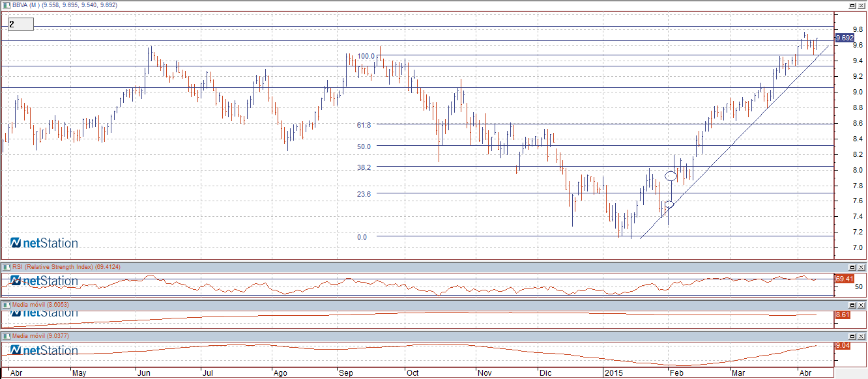
Task: Maximize the Media móvil (9.0377) panel
Action: pyautogui.click(x=852, y=336)
